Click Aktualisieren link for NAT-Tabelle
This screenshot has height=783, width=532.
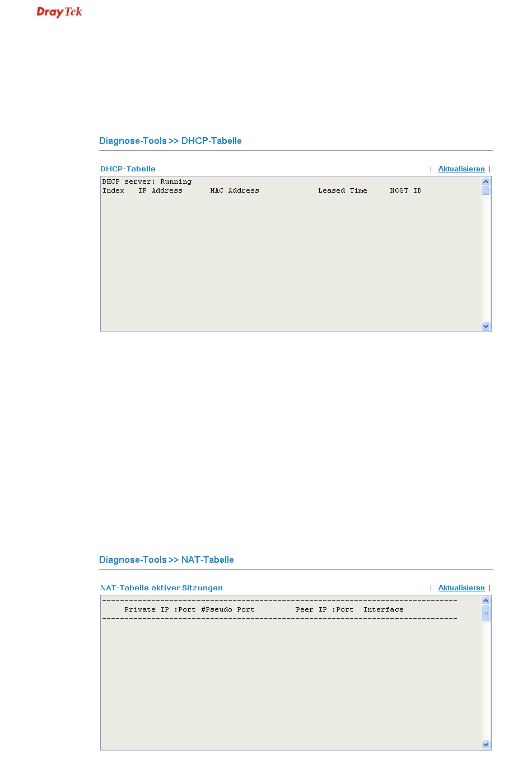tap(461, 588)
